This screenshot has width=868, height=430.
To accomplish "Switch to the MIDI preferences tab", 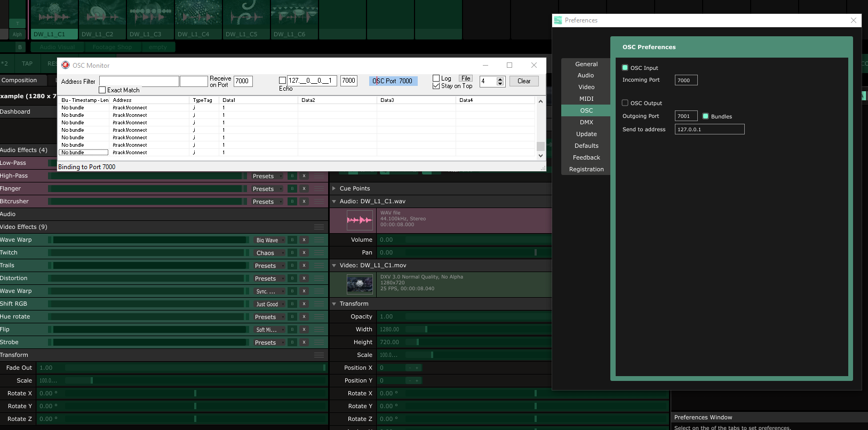I will [x=586, y=99].
